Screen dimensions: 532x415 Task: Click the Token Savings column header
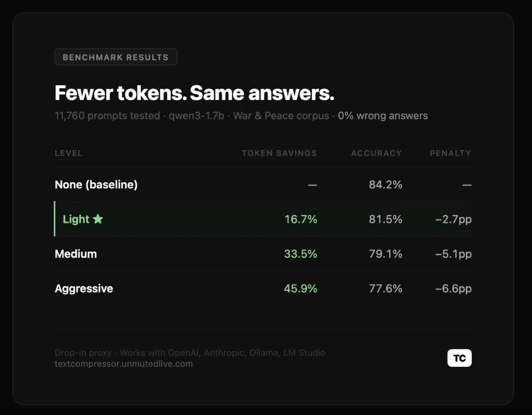[279, 153]
